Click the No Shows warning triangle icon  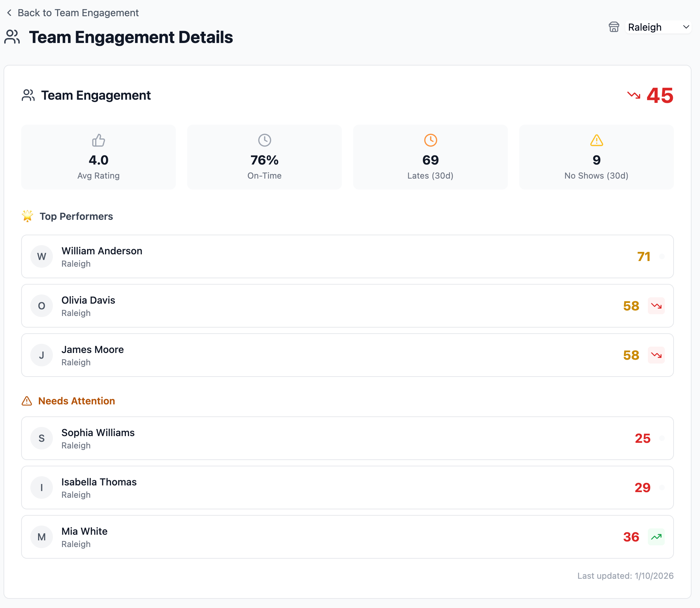click(596, 140)
